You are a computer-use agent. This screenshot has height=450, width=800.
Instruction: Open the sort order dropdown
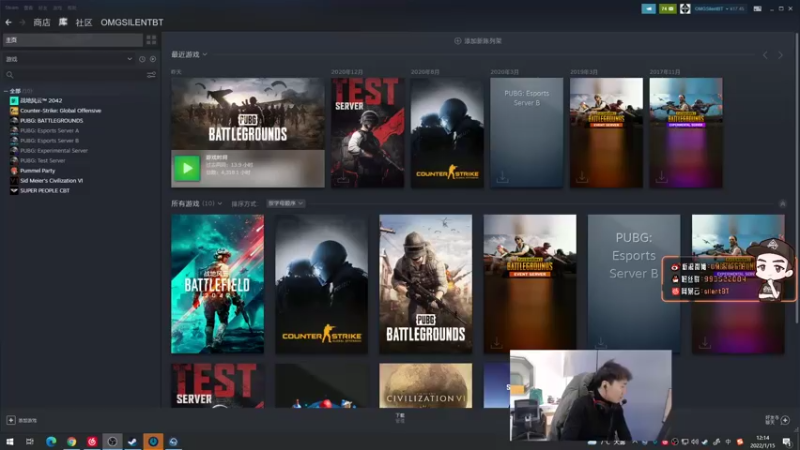(286, 203)
